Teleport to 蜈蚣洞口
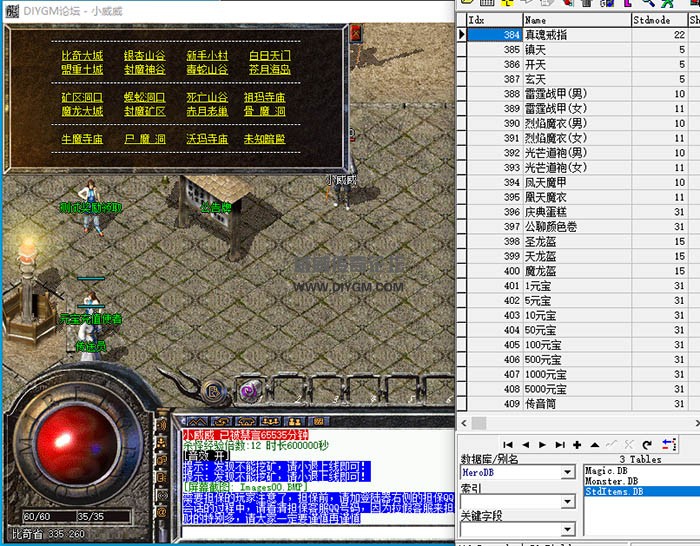This screenshot has height=546, width=700. (145, 97)
